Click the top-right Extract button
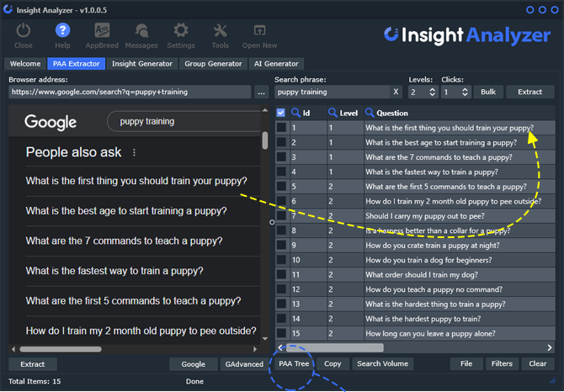 pyautogui.click(x=529, y=92)
